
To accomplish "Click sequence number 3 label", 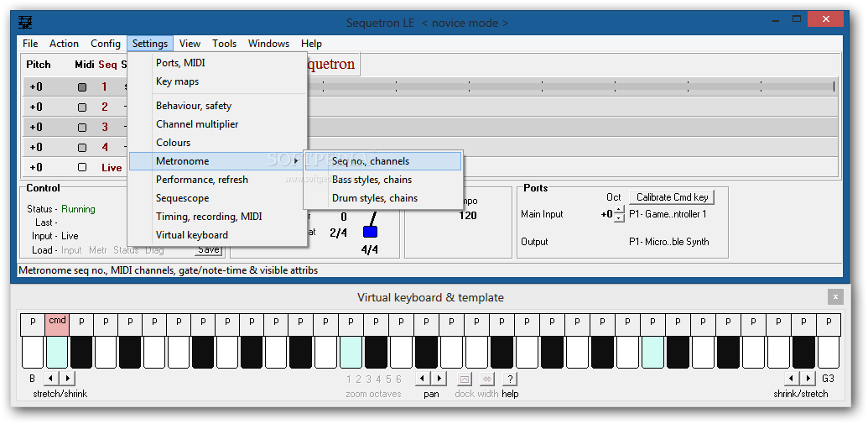I will click(x=105, y=127).
